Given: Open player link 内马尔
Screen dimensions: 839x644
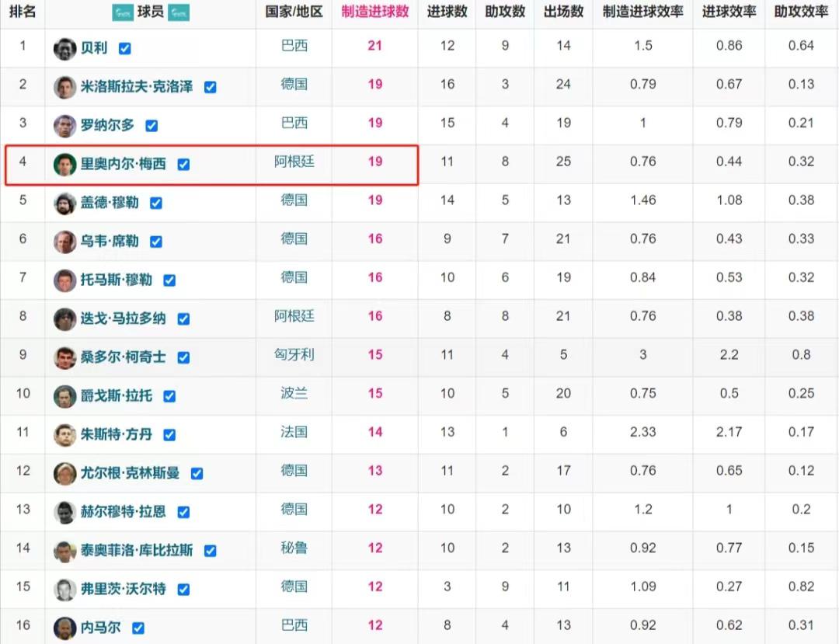Looking at the screenshot, I should click(100, 628).
